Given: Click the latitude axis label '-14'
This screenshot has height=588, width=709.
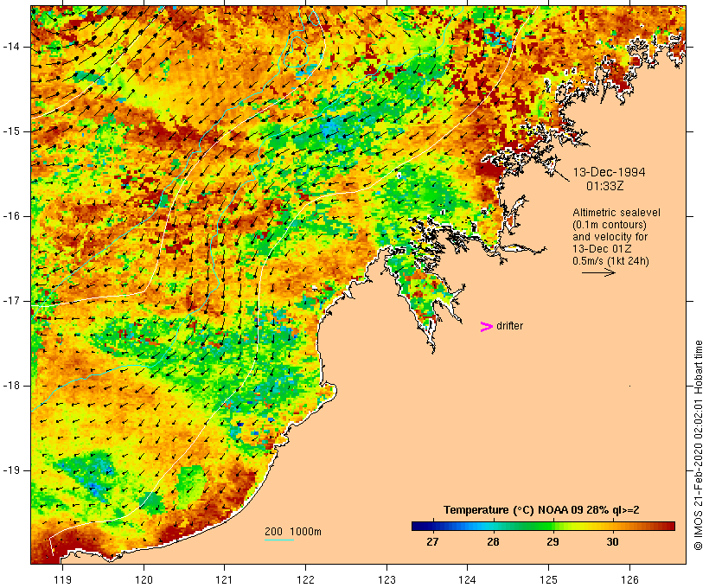Looking at the screenshot, I should (11, 47).
